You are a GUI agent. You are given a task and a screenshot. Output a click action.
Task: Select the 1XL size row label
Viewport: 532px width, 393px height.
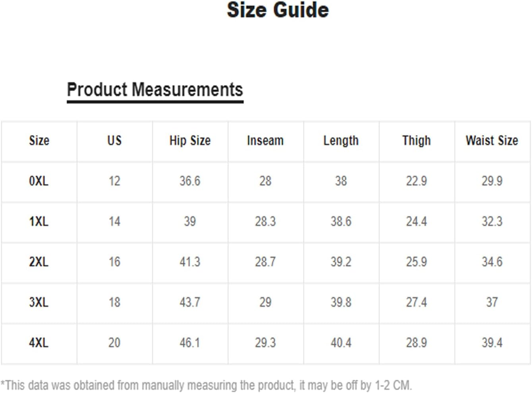pyautogui.click(x=39, y=221)
